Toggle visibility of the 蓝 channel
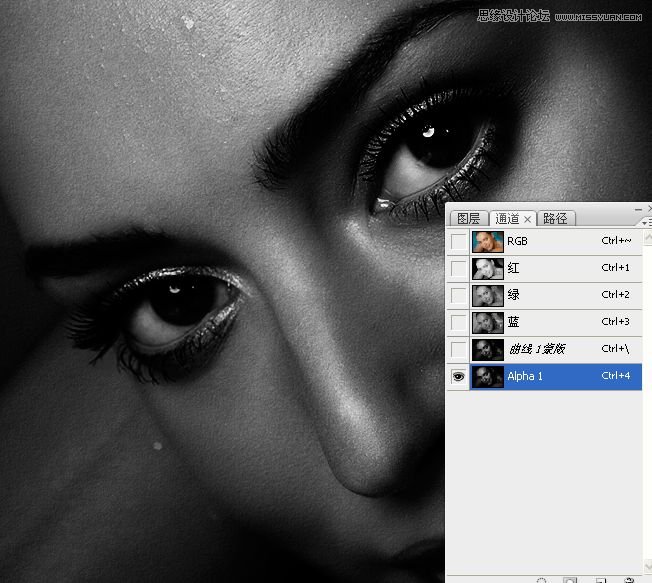The image size is (652, 583). pyautogui.click(x=458, y=322)
